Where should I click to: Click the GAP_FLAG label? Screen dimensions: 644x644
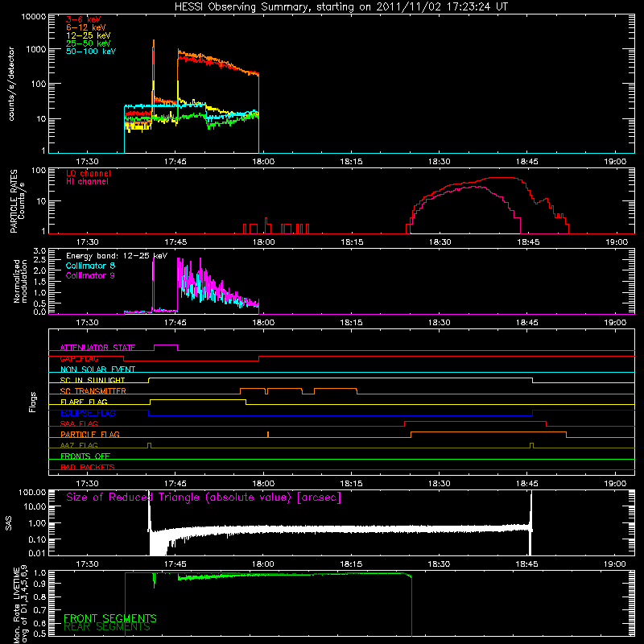[x=79, y=358]
